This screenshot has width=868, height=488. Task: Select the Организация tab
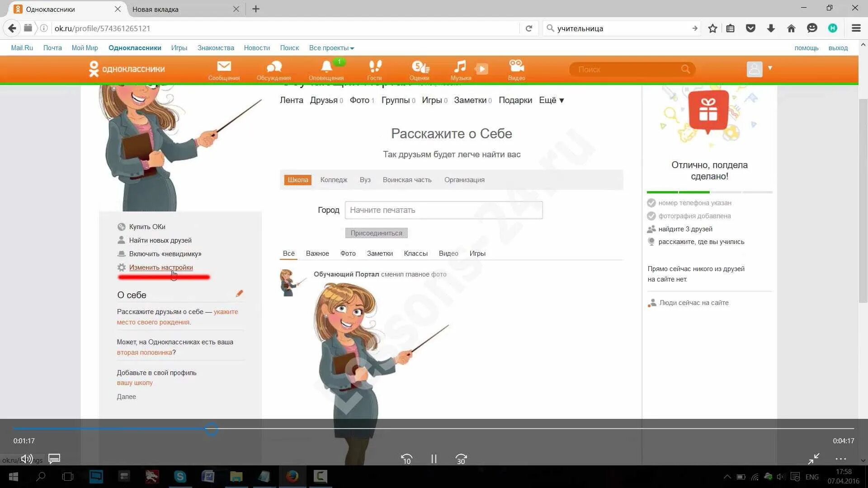point(464,180)
